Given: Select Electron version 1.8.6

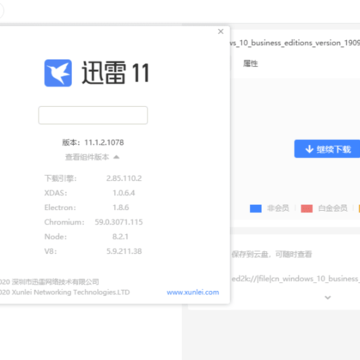Looking at the screenshot, I should tap(121, 207).
